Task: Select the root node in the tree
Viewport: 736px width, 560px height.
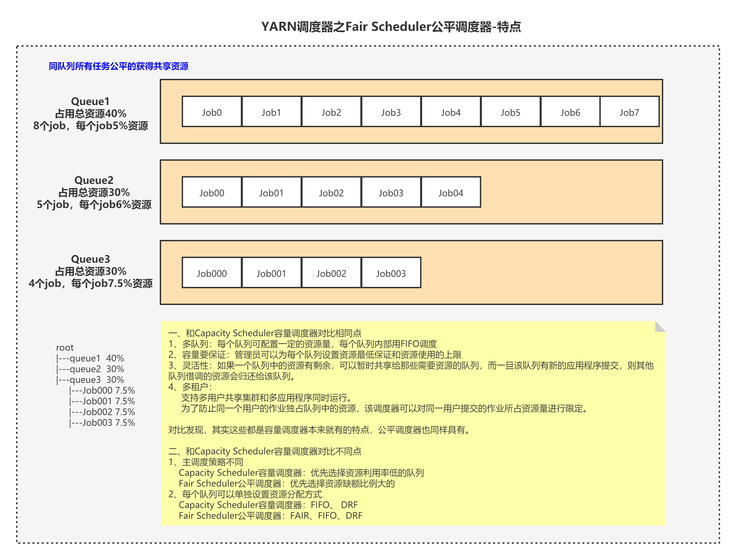Action: click(65, 347)
